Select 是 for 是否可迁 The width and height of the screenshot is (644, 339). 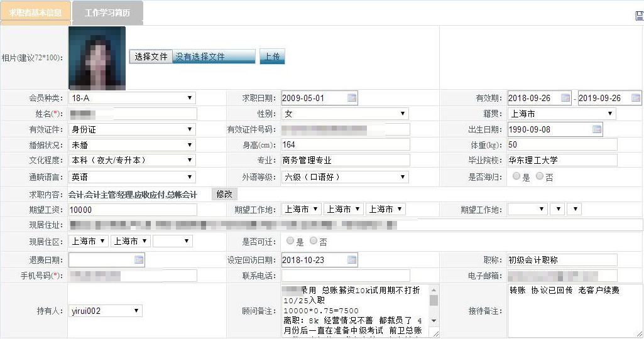coord(290,241)
